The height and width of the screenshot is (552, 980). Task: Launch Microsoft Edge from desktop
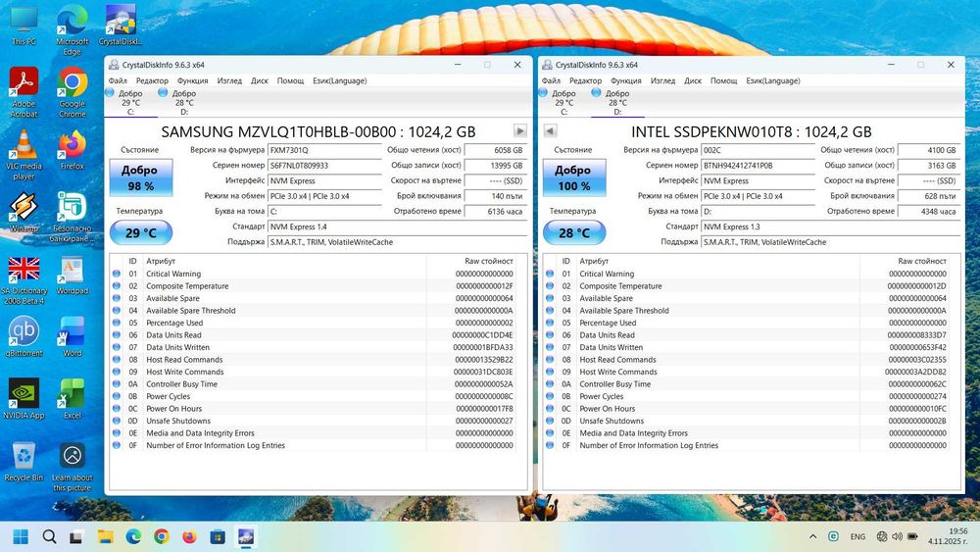click(x=72, y=29)
